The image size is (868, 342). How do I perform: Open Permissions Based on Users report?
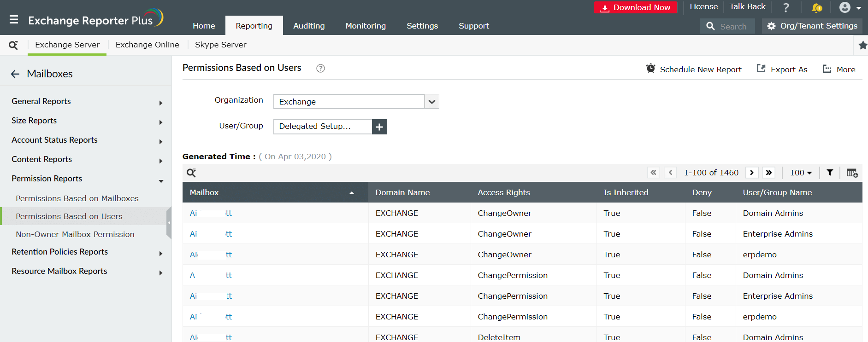[x=69, y=216]
